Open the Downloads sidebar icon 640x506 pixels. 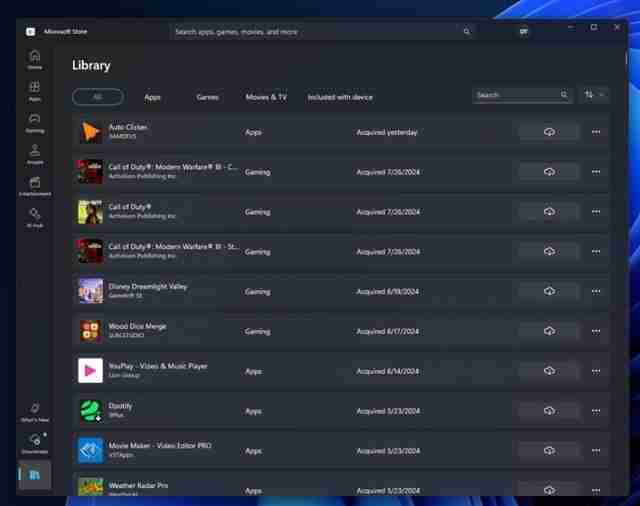point(35,444)
